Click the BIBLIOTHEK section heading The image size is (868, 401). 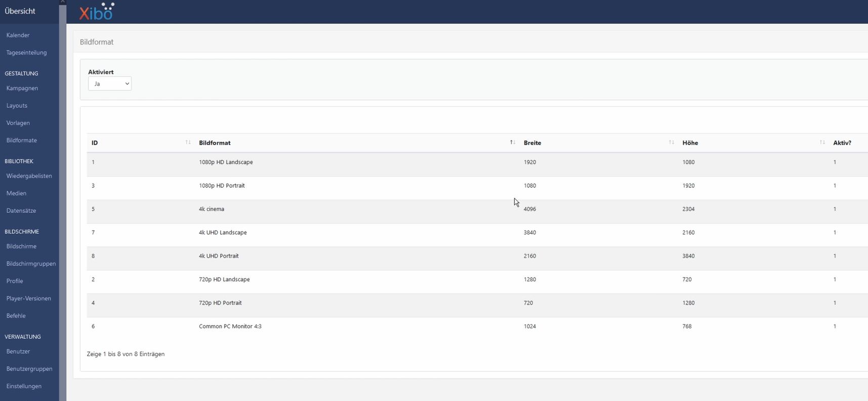(x=19, y=161)
